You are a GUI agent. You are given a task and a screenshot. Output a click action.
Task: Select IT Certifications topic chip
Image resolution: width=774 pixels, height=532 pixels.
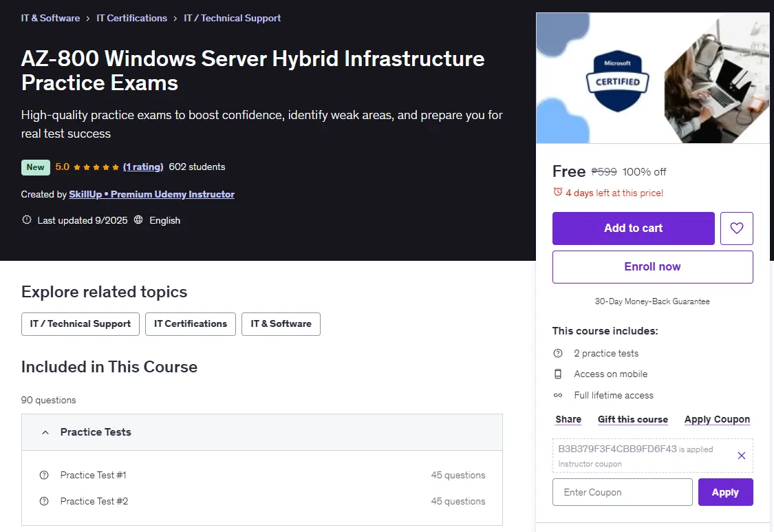(191, 324)
